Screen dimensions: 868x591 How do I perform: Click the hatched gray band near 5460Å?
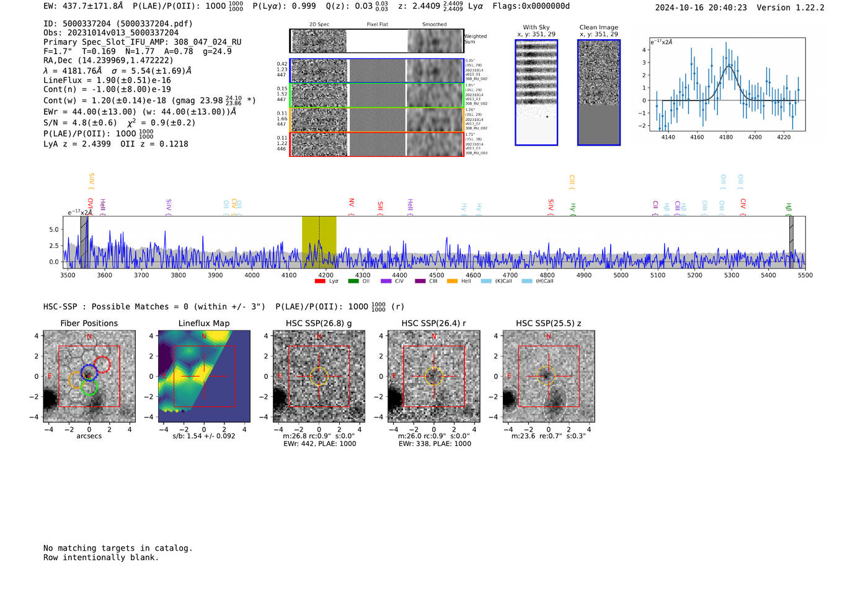tap(791, 242)
